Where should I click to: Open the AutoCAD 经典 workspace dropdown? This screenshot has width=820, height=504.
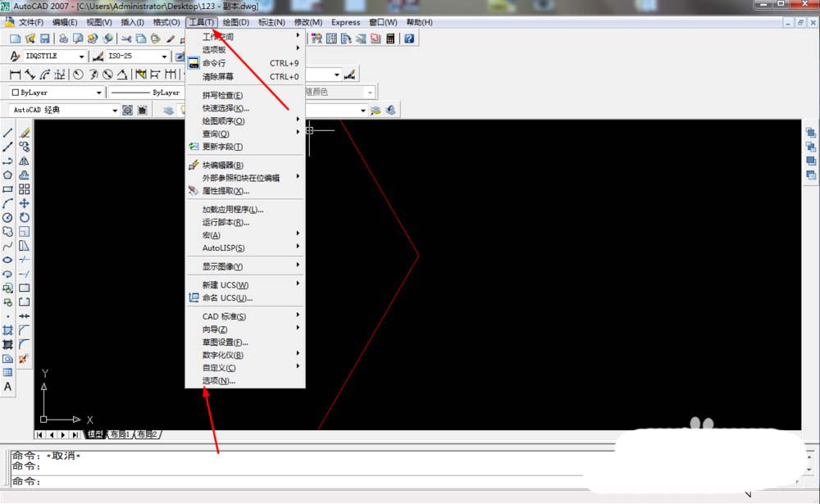[x=64, y=111]
